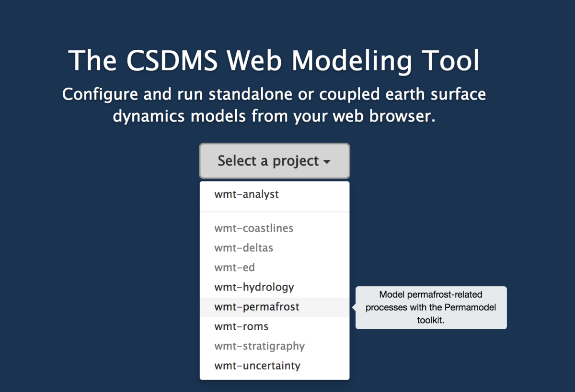
Task: Choose the highlighted wmt-permafrost item
Action: coord(256,307)
